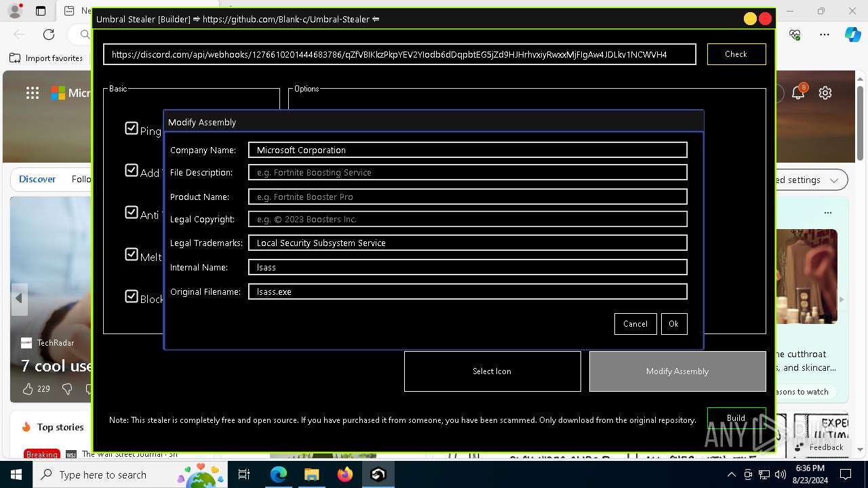Viewport: 868px width, 488px height.
Task: Open the Copilot icon in Edge
Action: click(852, 35)
